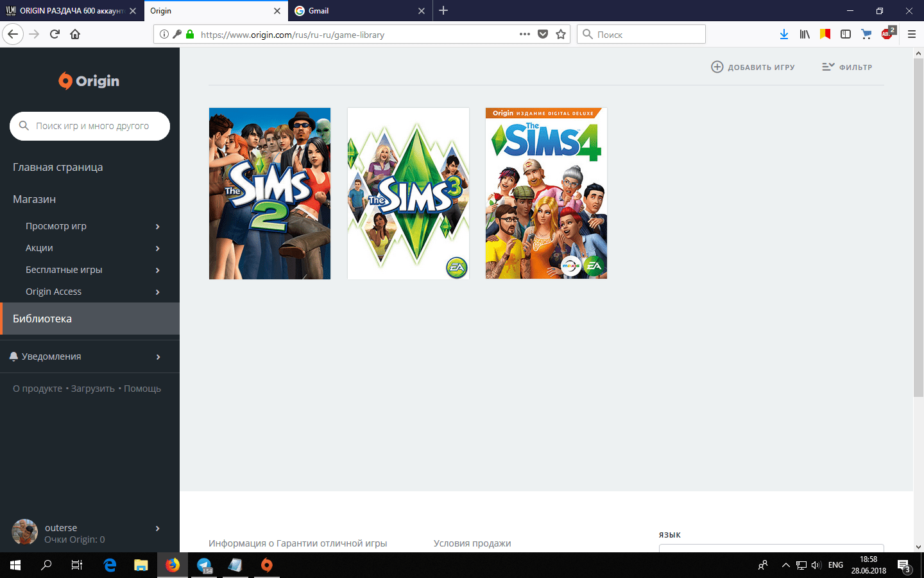Screen dimensions: 924x578
Task: Expand the Просмотр игр submenu
Action: point(157,227)
